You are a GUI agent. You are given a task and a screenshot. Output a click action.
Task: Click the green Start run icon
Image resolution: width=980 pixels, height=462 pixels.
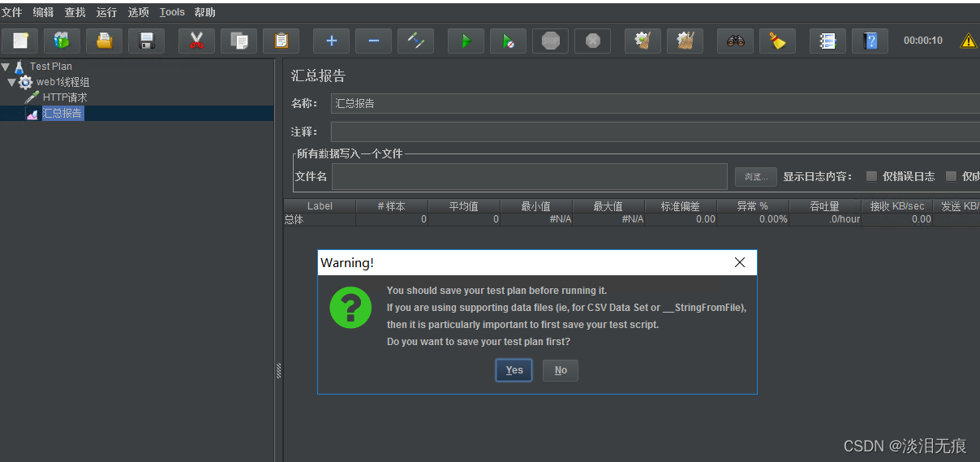coord(466,41)
